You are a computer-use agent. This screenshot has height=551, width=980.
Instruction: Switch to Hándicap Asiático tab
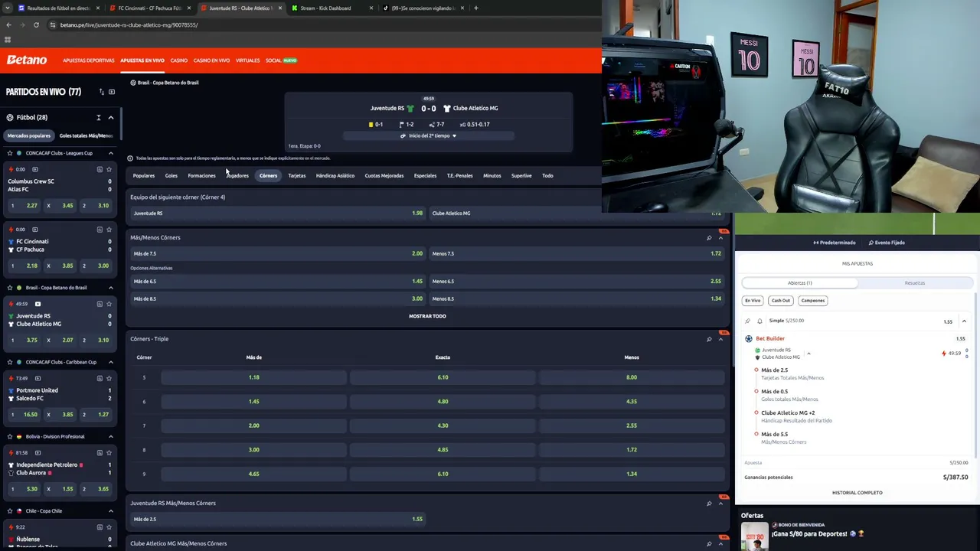(335, 175)
